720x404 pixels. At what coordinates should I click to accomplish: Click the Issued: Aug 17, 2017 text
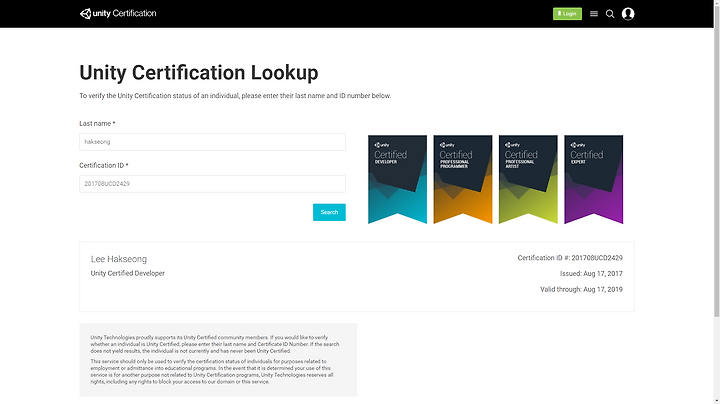point(591,274)
